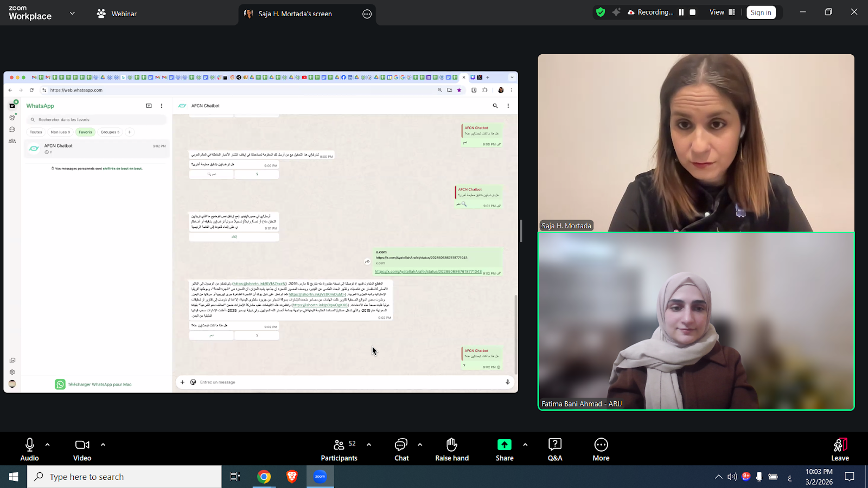Open the WhatsApp Channels sidebar icon
The width and height of the screenshot is (868, 488).
(x=12, y=130)
